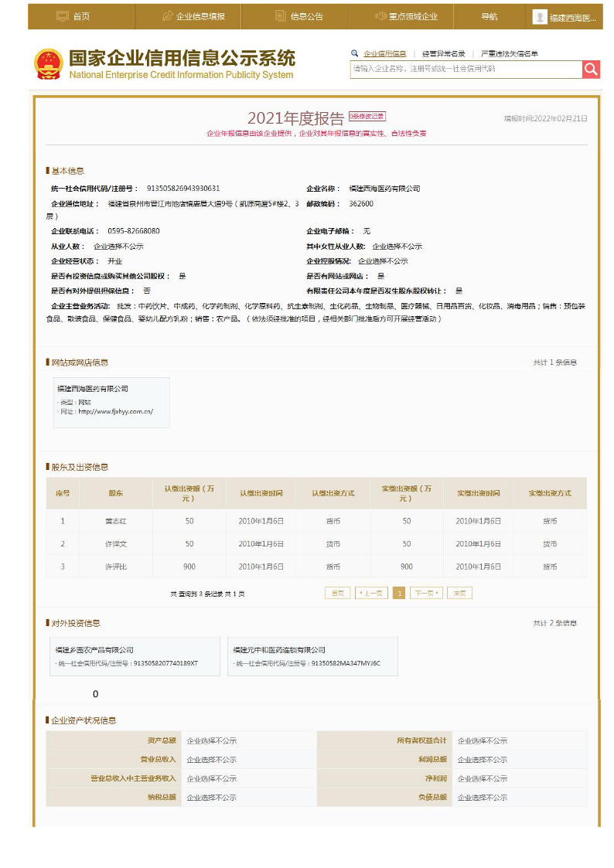Click the user avatar icon in the top bar
614x868 pixels.
coord(539,17)
